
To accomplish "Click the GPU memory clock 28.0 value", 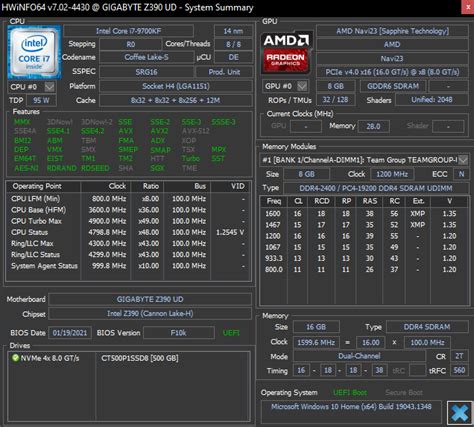I will pyautogui.click(x=373, y=126).
